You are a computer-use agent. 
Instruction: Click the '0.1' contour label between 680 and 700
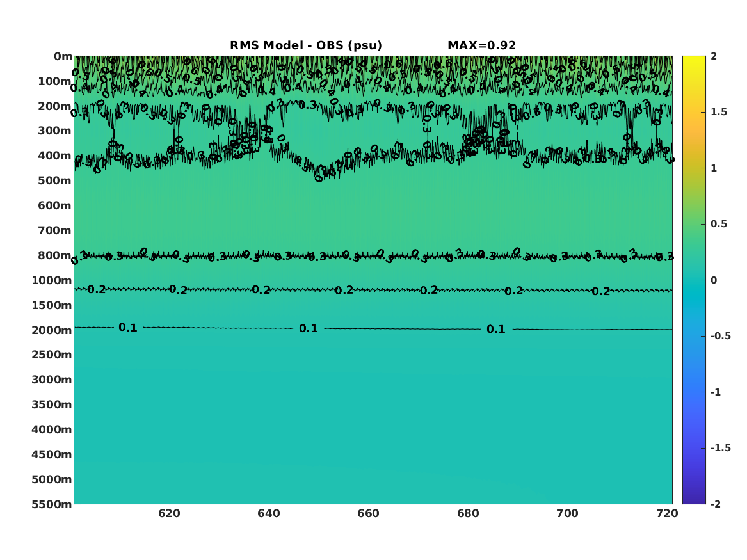coord(496,329)
